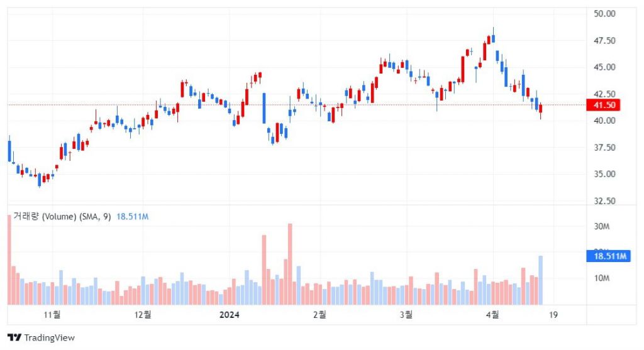Select the 35.00 price scale label
Screen dimensions: 644x350
(604, 174)
